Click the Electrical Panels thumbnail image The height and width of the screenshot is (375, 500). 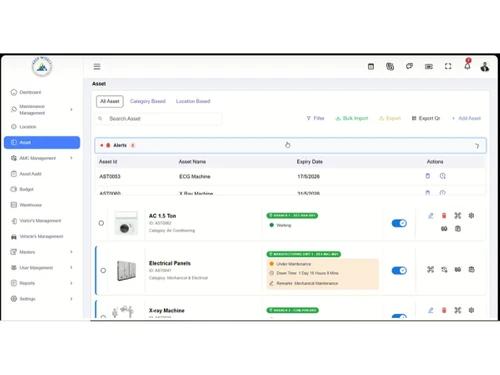(126, 270)
